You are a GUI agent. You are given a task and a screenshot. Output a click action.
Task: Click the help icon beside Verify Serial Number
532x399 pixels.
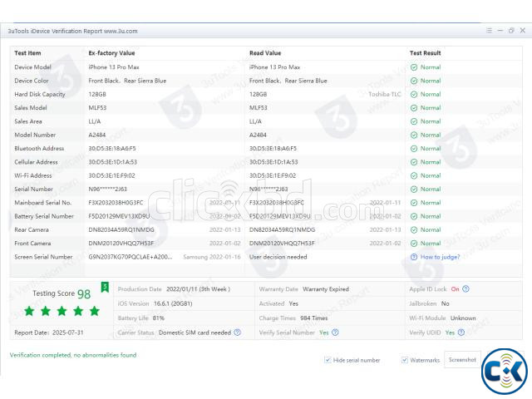(335, 332)
